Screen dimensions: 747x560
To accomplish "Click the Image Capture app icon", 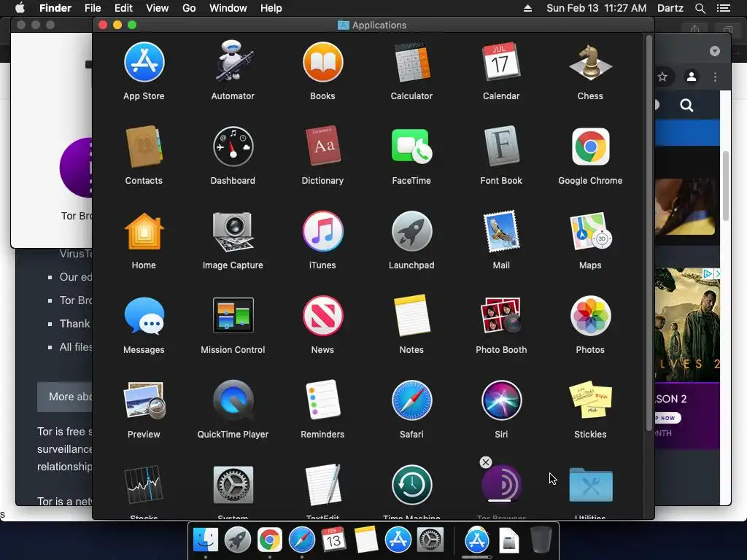I will point(233,231).
